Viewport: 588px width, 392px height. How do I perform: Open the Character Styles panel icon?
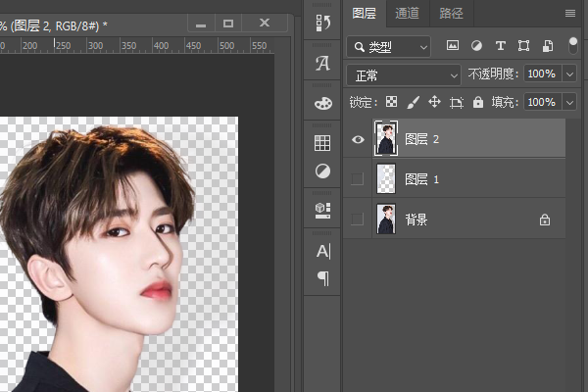pyautogui.click(x=322, y=63)
